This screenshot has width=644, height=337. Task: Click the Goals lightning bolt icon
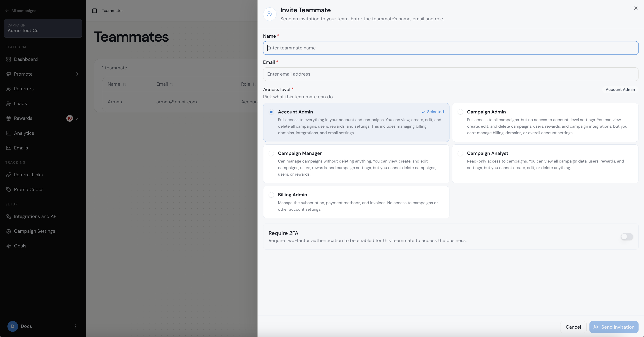pos(9,246)
